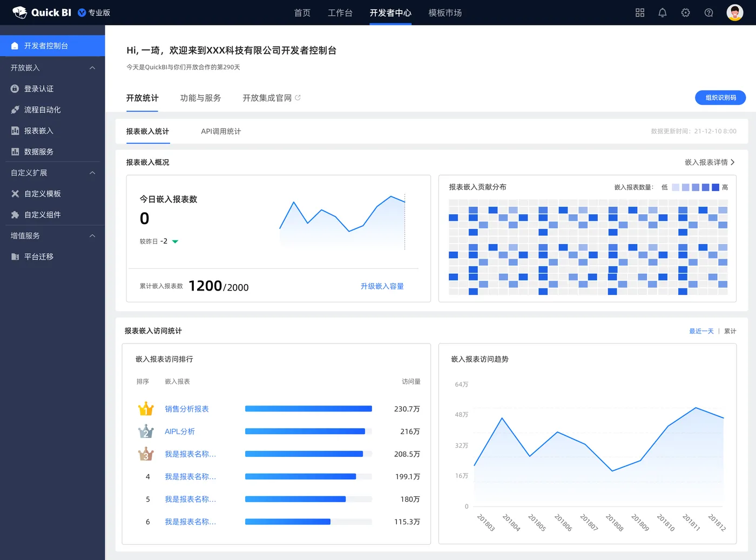This screenshot has height=560, width=756.
Task: Open 销售分析报表 report link
Action: tap(187, 409)
